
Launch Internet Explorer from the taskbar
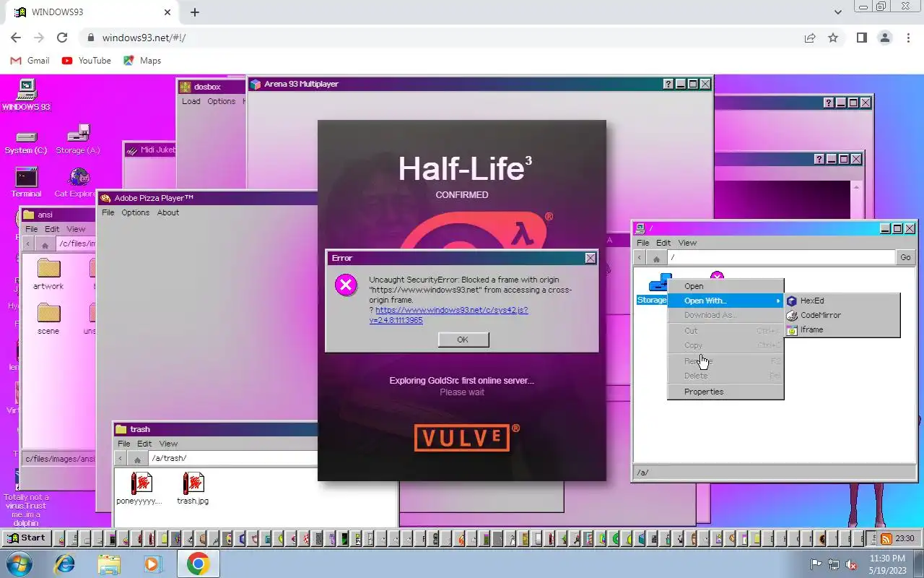(65, 564)
